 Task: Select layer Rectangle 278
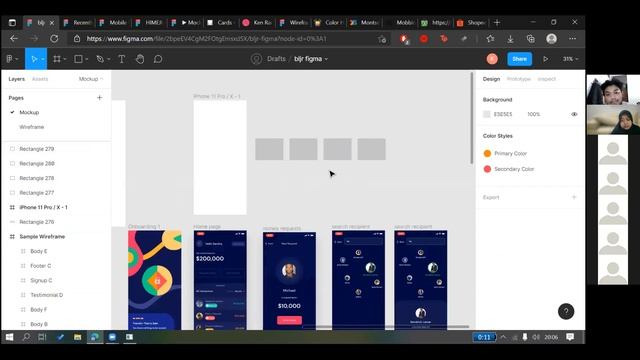pos(36,178)
